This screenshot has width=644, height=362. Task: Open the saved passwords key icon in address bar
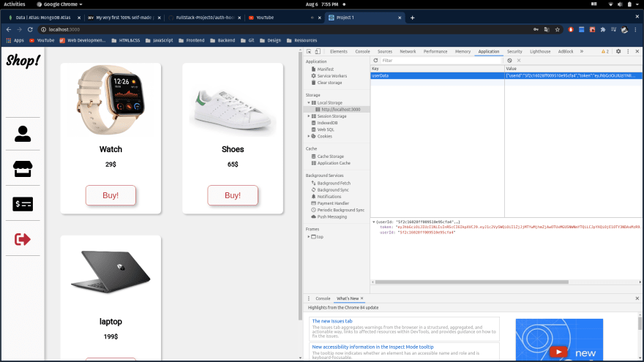pos(536,29)
